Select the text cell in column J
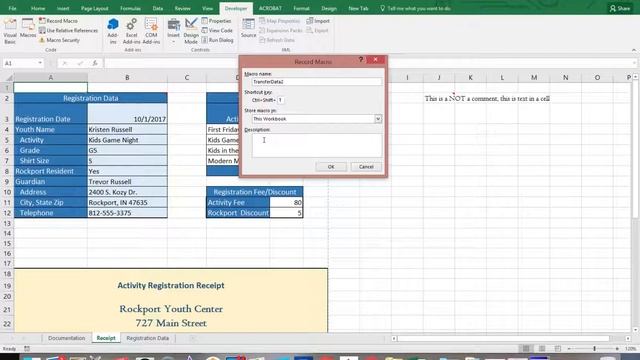This screenshot has width=640, height=360. pos(439,98)
